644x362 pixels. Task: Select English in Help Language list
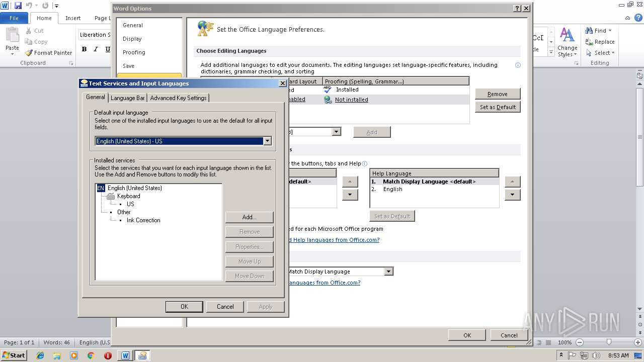(x=392, y=189)
